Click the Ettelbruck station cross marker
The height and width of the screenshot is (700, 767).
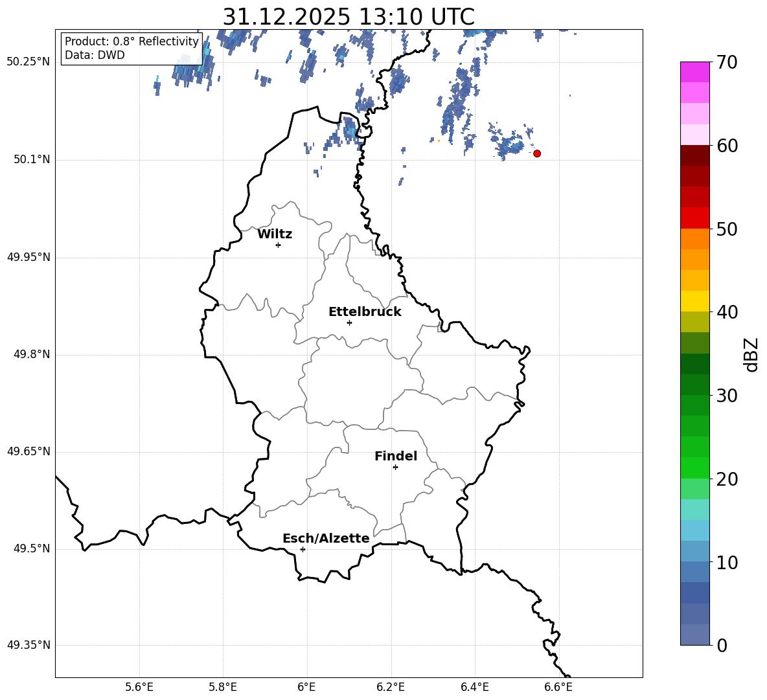click(349, 322)
